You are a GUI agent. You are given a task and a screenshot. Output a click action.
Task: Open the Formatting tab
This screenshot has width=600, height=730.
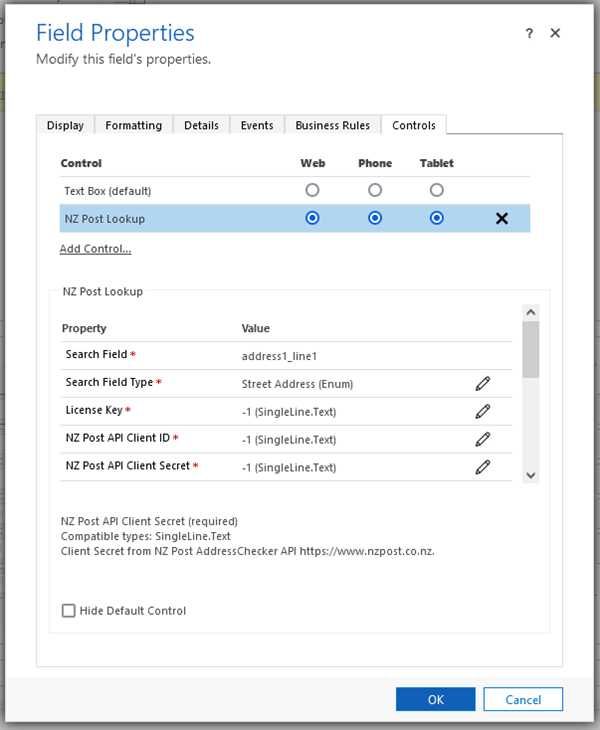coord(133,125)
